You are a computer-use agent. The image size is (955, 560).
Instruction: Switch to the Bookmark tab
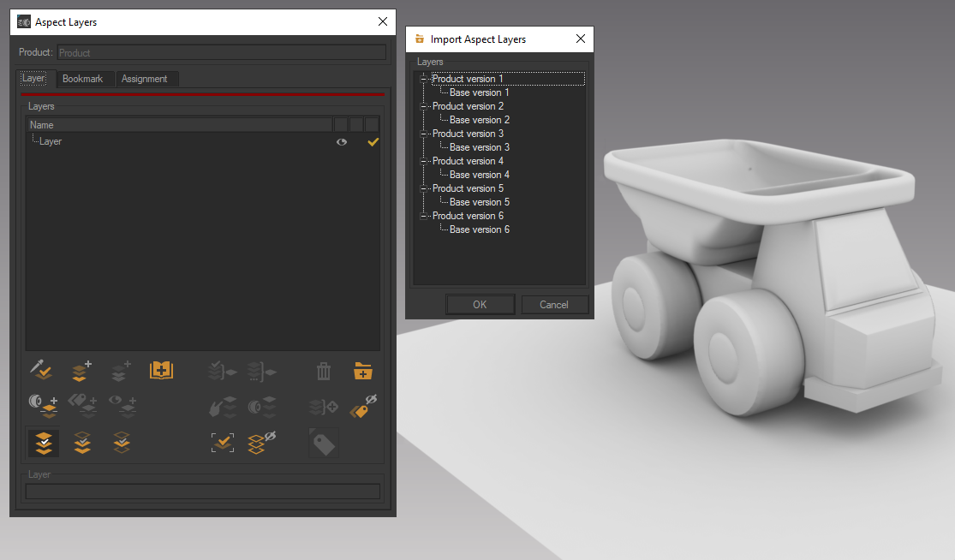click(x=85, y=79)
